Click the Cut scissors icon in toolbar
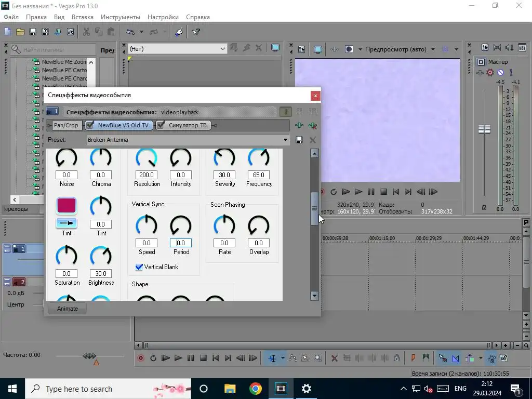532x399 pixels. [86, 32]
